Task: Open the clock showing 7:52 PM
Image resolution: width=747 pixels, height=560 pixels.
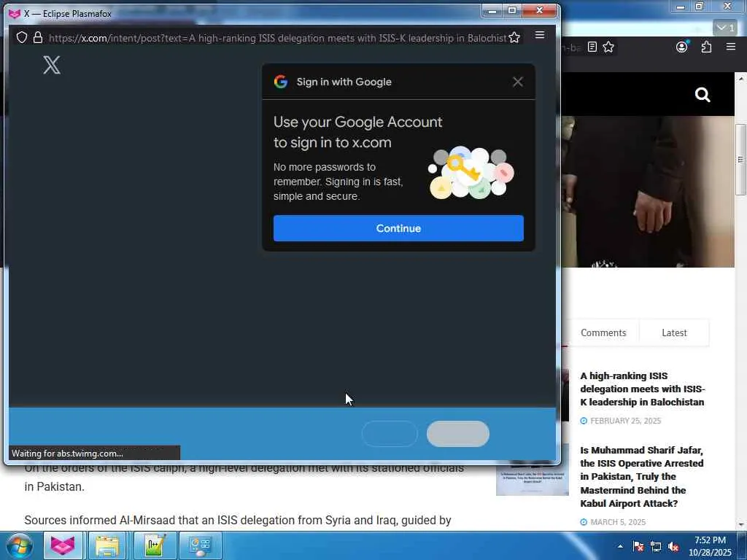Action: coord(710,546)
